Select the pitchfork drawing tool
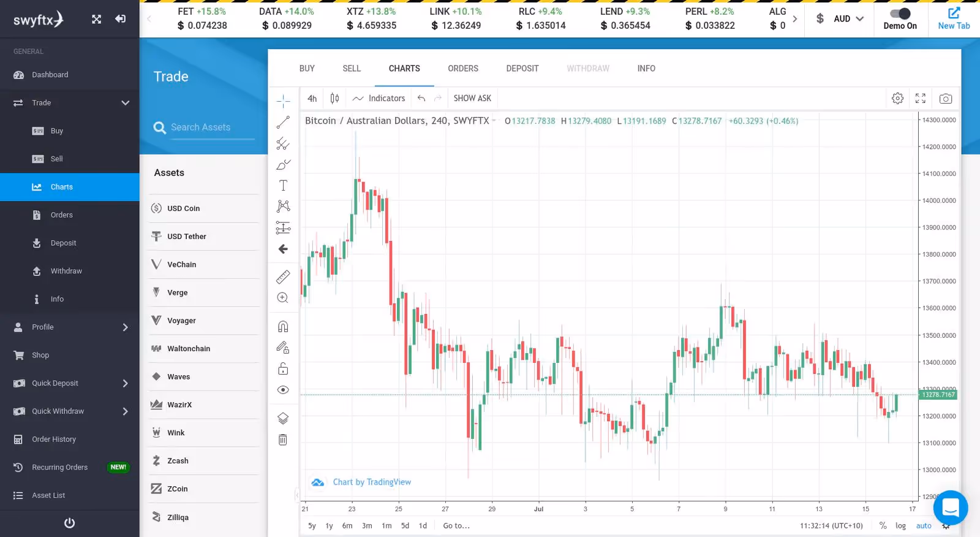This screenshot has width=980, height=537. point(283,144)
